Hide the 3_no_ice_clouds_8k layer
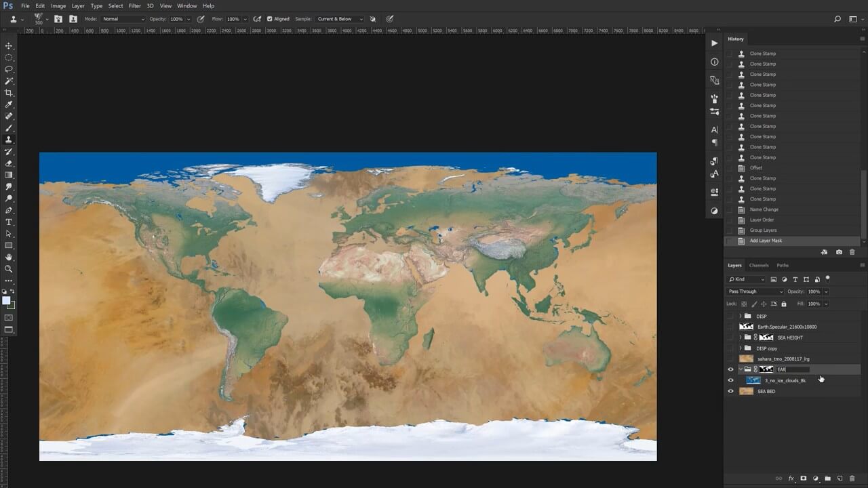The height and width of the screenshot is (488, 868). coord(730,380)
